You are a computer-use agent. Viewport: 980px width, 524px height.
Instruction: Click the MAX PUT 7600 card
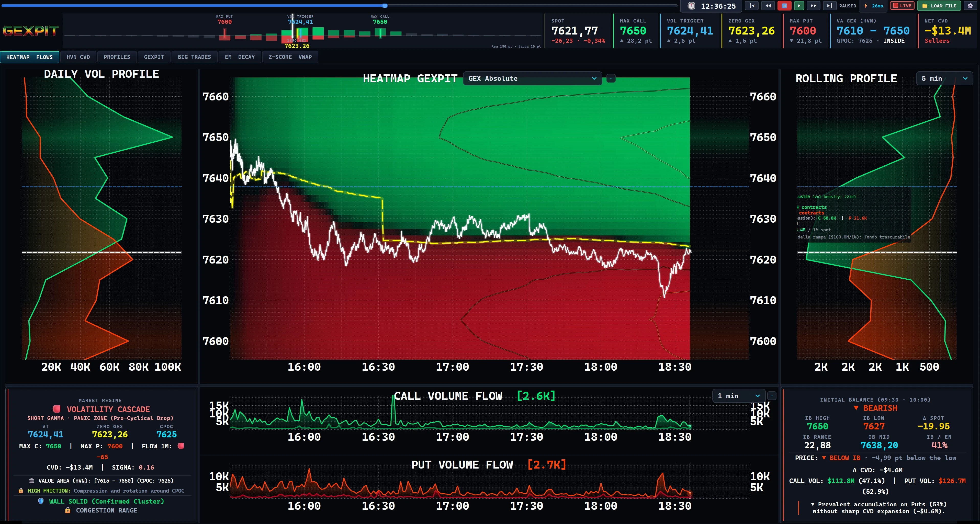[x=806, y=31]
